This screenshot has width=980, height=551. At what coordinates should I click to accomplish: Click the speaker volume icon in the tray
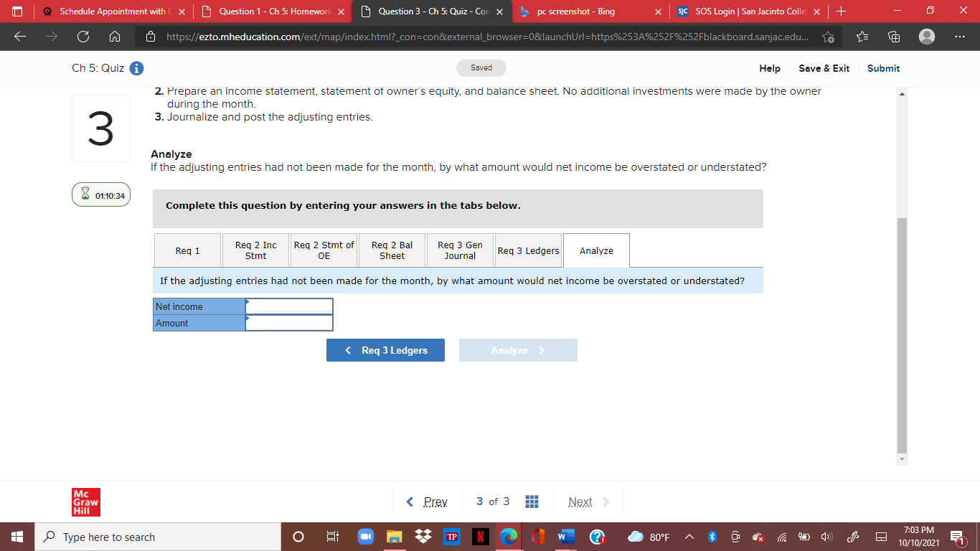click(x=826, y=536)
